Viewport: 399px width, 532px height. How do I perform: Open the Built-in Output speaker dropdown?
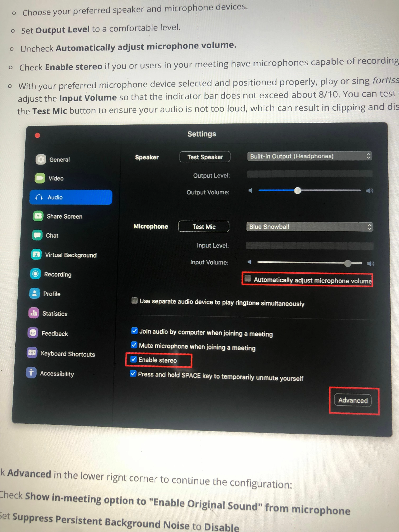[x=310, y=156]
